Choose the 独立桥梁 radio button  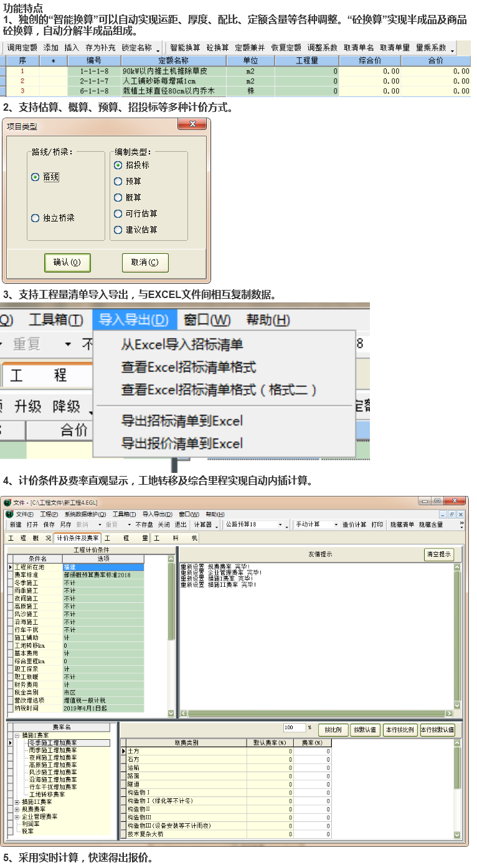(x=35, y=218)
